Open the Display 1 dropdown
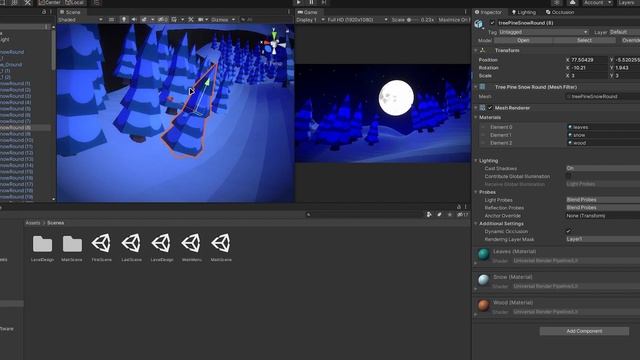 click(311, 20)
